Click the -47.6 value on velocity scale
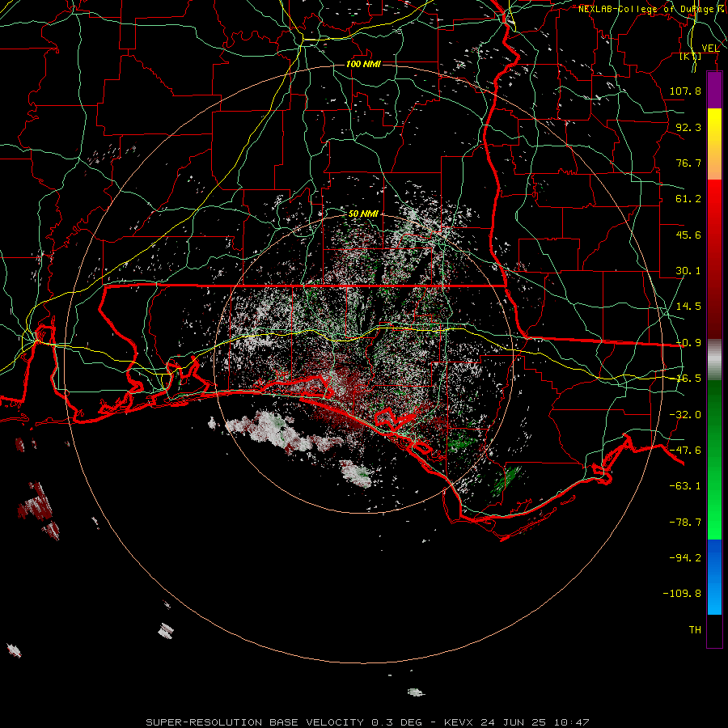Viewport: 728px width, 728px height. tap(685, 451)
